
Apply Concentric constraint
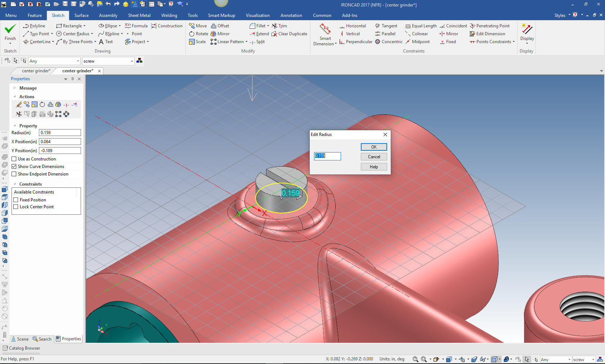(x=389, y=42)
